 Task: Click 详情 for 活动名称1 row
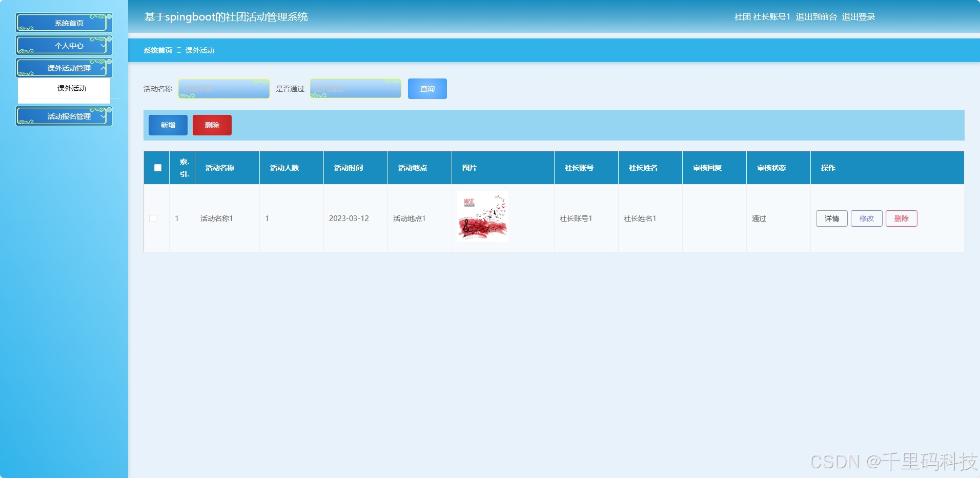click(x=832, y=218)
